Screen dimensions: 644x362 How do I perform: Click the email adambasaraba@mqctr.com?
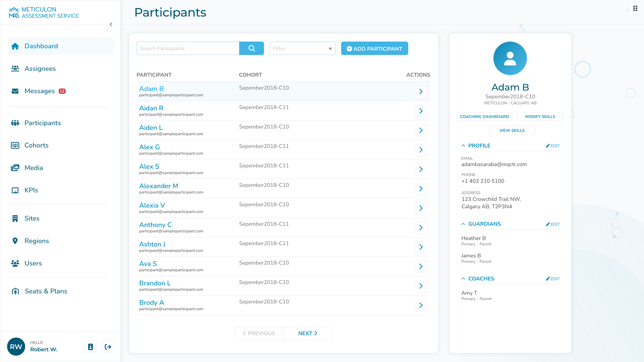(494, 164)
